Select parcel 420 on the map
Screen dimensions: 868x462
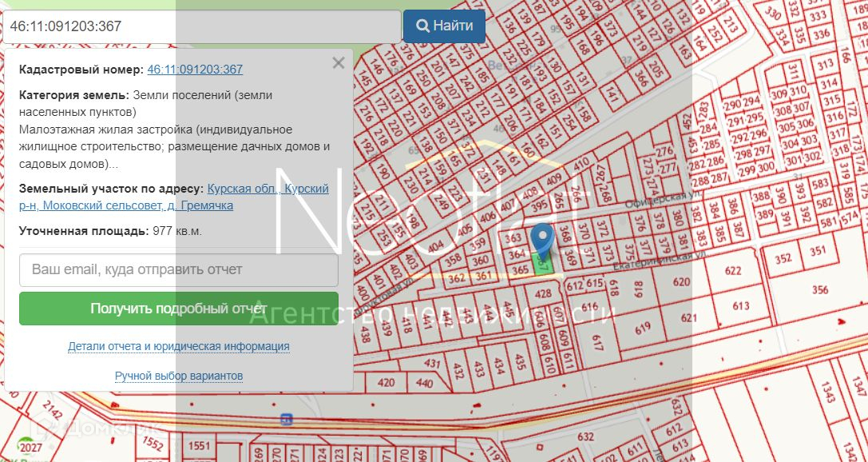click(386, 383)
